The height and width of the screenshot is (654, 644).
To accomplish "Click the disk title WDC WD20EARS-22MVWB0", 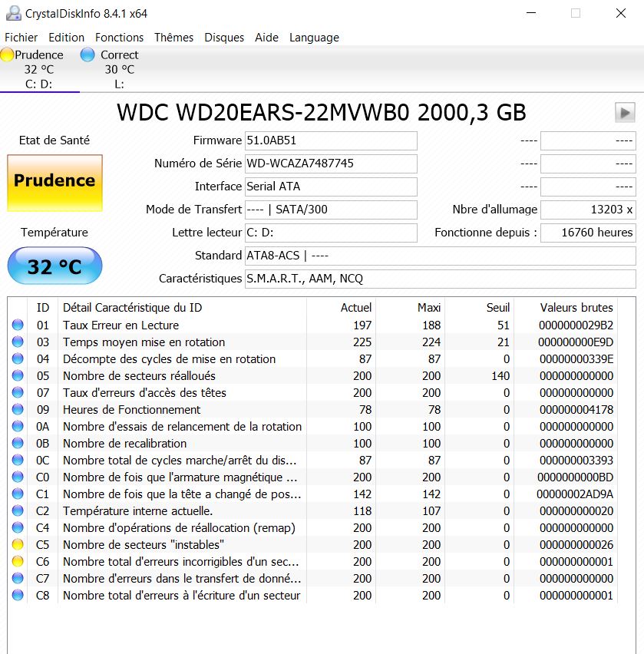I will [322, 113].
